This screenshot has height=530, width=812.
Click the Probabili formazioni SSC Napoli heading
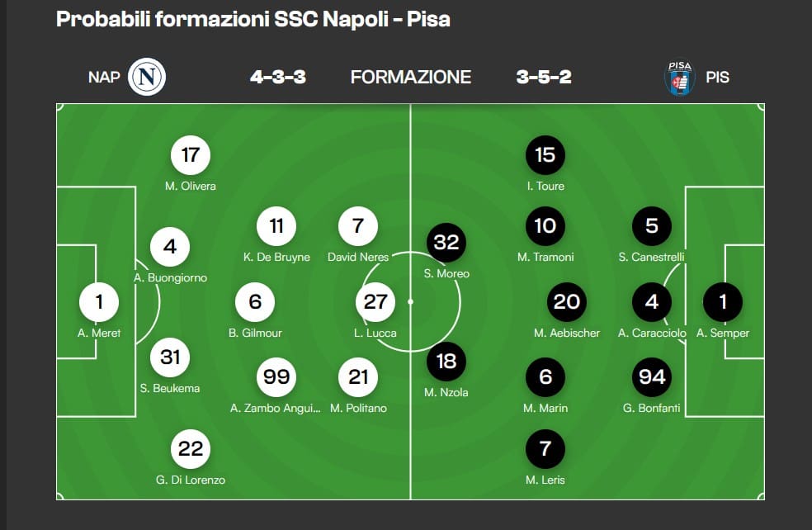[x=253, y=19]
